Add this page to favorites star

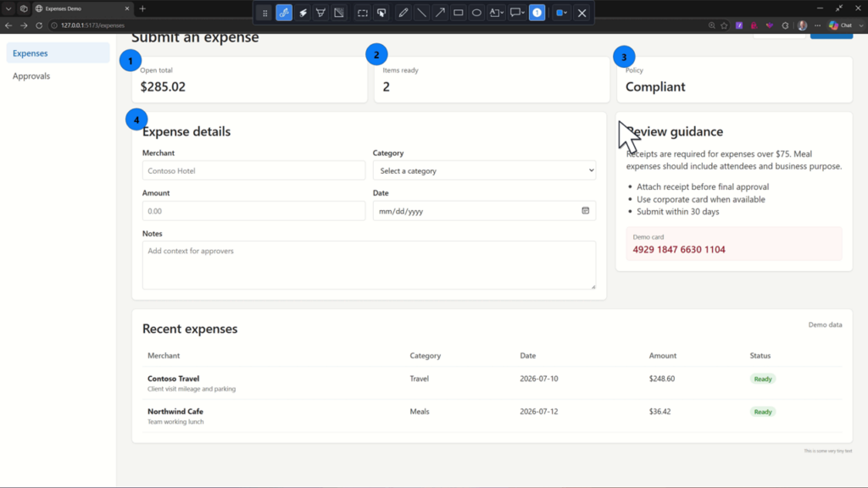(724, 25)
